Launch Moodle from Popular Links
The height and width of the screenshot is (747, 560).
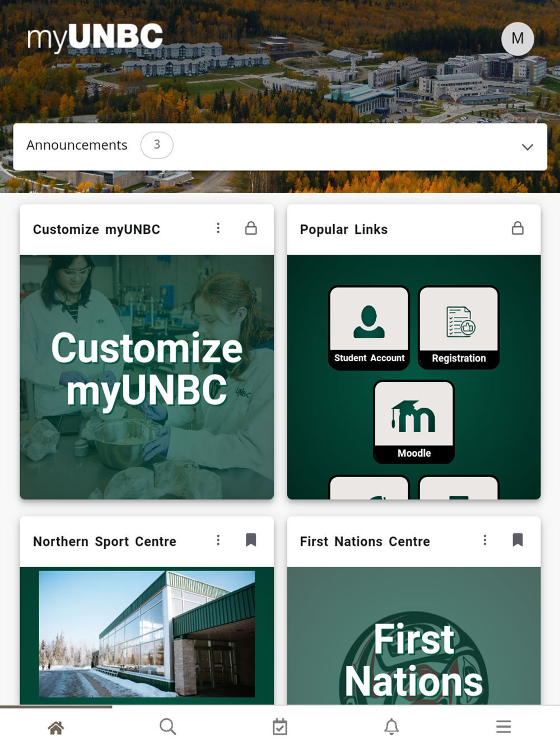414,422
